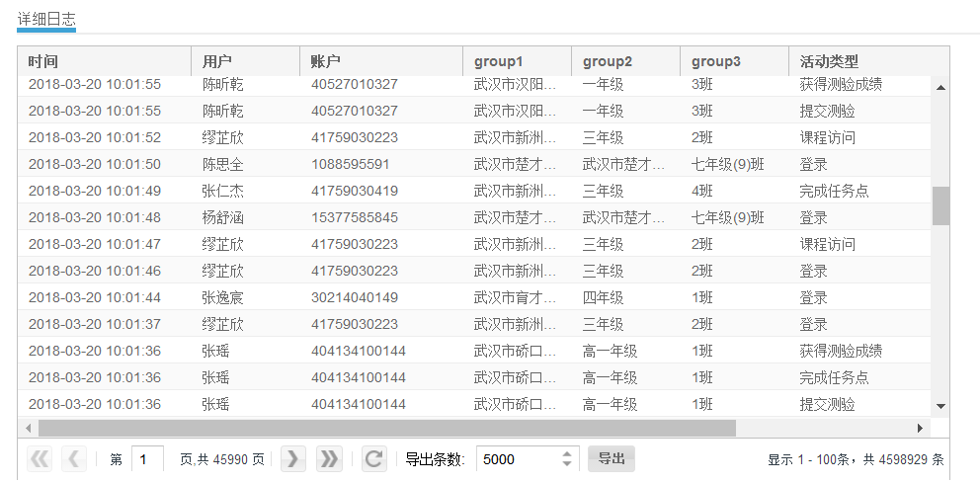This screenshot has height=483, width=980.
Task: Sort by group3 column header
Action: coord(735,61)
